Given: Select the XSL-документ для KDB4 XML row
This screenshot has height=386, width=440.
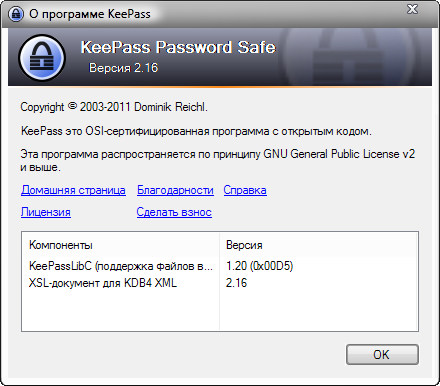Looking at the screenshot, I should (x=220, y=283).
